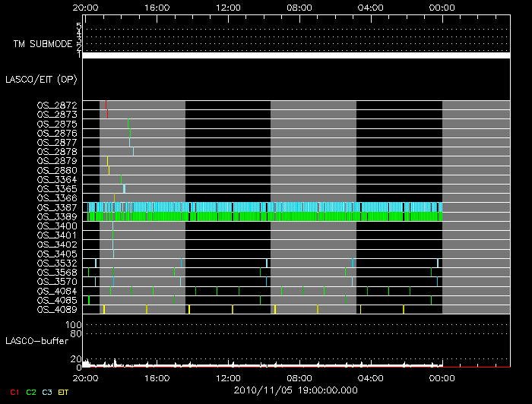Select the OS_3389 row label
This screenshot has width=532, height=404.
(56, 216)
